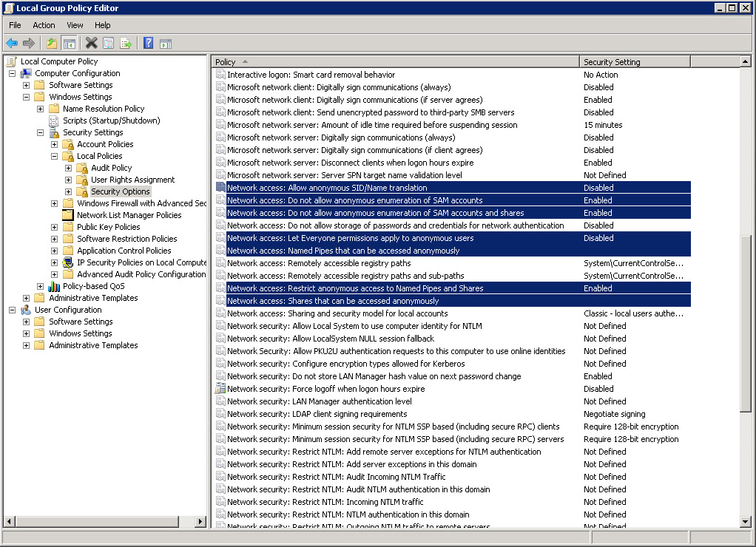Click the tree pane horizontal scroll right arrow
756x547 pixels.
(x=200, y=521)
